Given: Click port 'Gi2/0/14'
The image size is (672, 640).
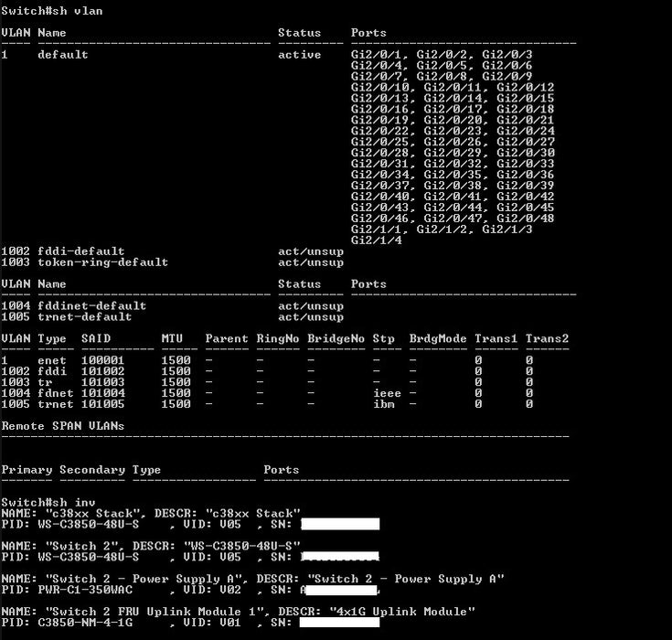Looking at the screenshot, I should point(453,98).
